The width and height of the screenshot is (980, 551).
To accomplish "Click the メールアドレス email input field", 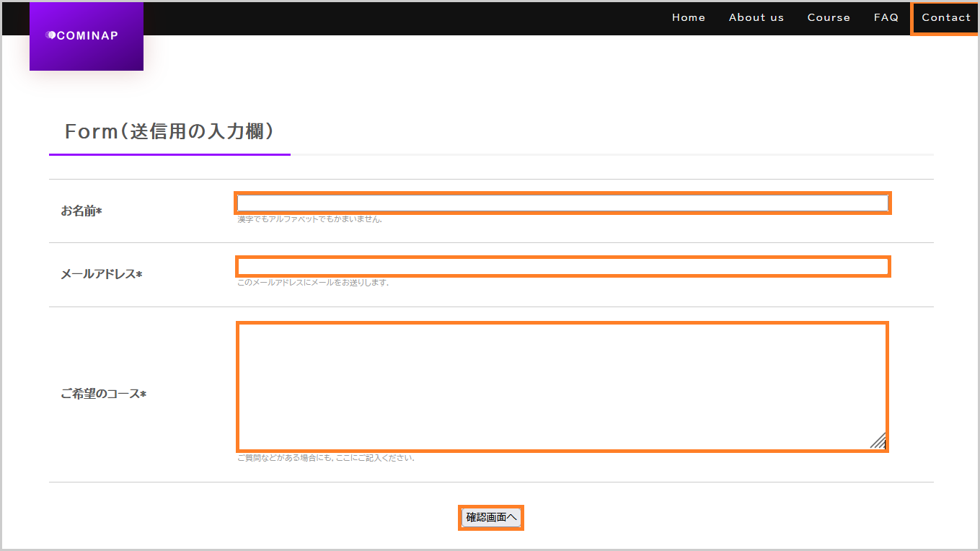I will tap(562, 267).
